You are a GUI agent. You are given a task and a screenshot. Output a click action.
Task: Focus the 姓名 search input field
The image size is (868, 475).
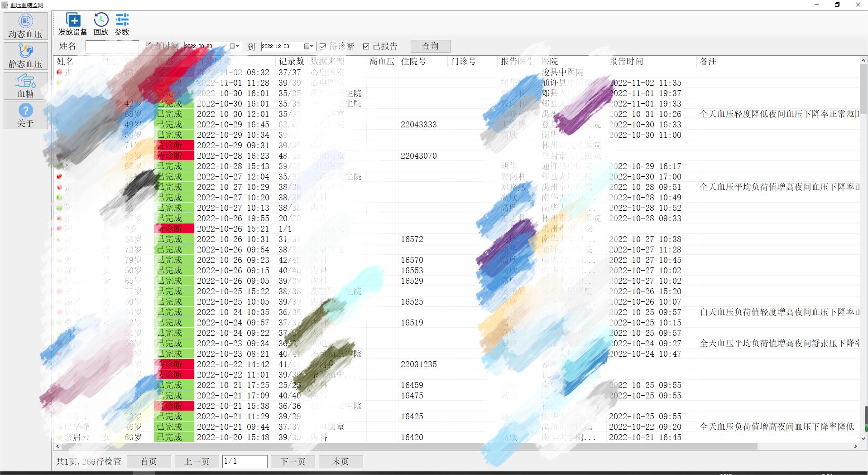(112, 46)
